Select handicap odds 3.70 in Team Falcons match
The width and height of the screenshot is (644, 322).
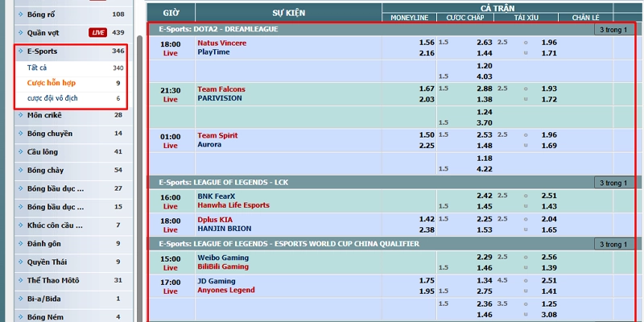485,122
